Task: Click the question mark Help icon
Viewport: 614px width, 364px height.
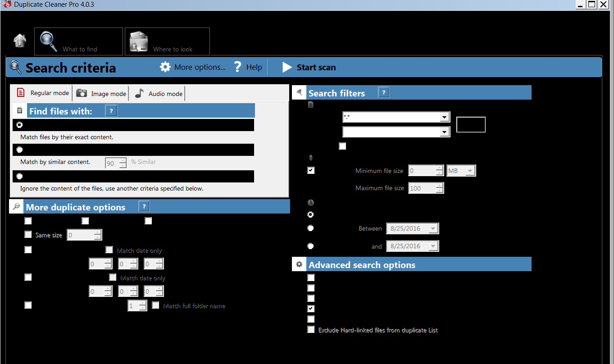Action: pyautogui.click(x=238, y=67)
